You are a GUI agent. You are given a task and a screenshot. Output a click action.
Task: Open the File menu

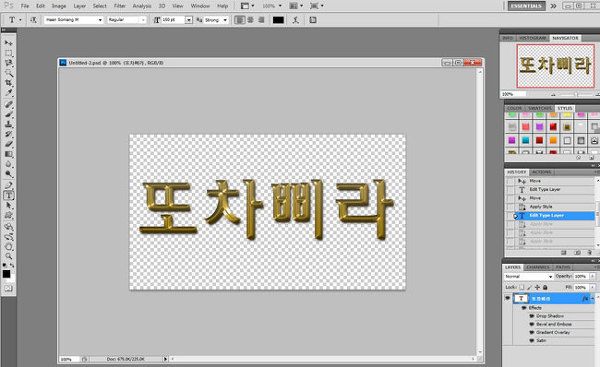click(25, 6)
